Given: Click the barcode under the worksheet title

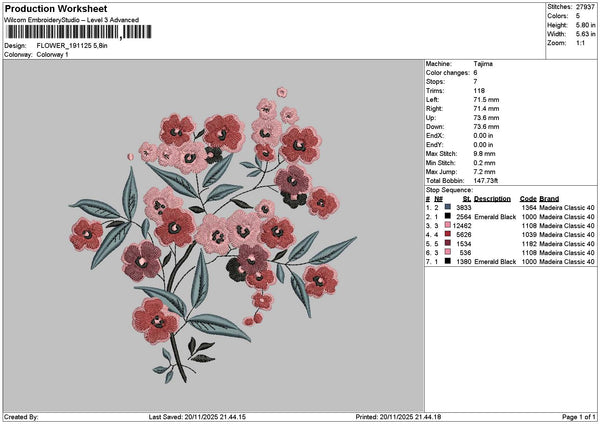Looking at the screenshot, I should (x=78, y=32).
